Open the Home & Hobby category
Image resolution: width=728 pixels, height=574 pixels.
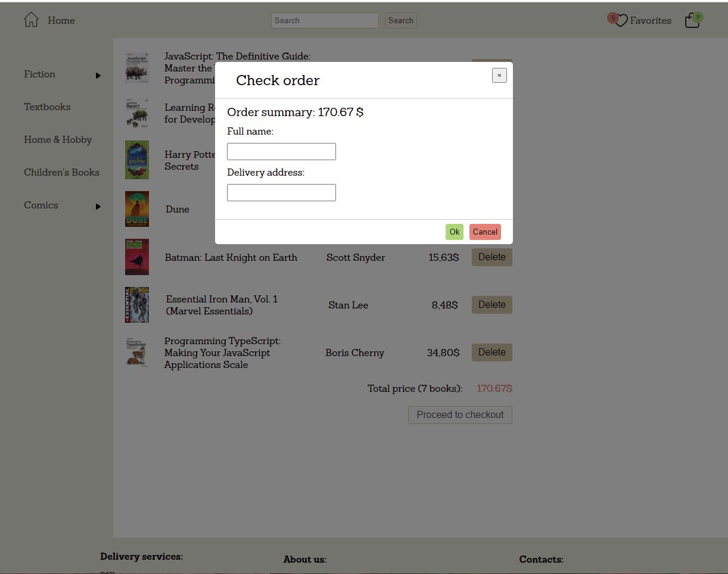(x=58, y=139)
